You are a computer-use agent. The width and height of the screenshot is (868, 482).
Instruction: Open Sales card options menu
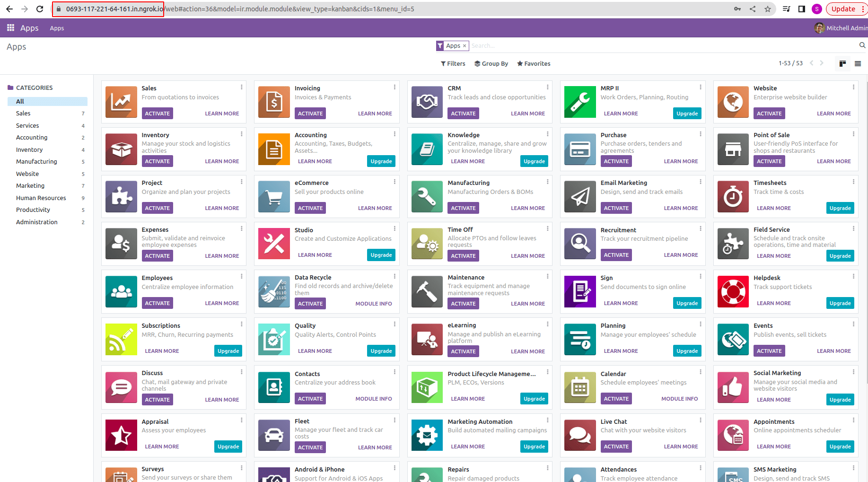[241, 87]
